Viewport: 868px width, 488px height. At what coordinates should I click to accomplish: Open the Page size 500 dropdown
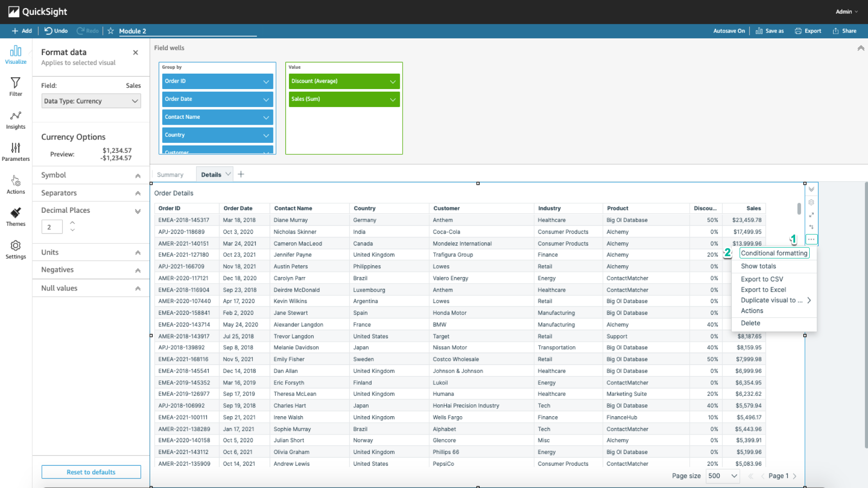pos(722,476)
